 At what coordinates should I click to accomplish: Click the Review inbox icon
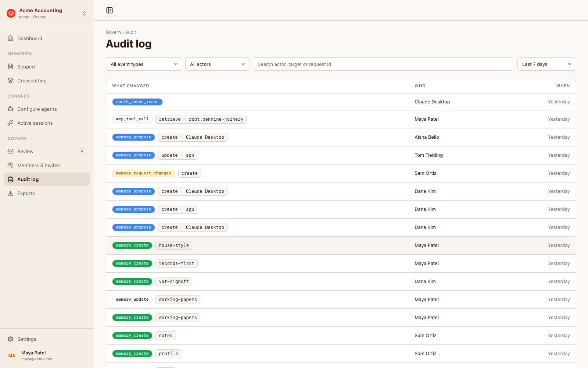click(x=11, y=151)
